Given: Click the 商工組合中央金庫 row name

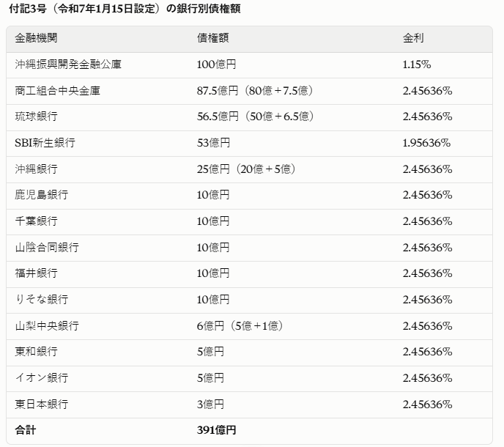Looking at the screenshot, I should (58, 91).
